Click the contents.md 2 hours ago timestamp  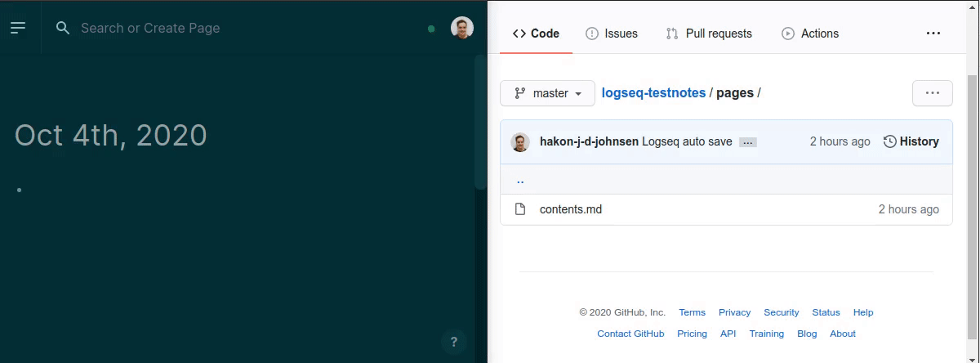(x=909, y=209)
